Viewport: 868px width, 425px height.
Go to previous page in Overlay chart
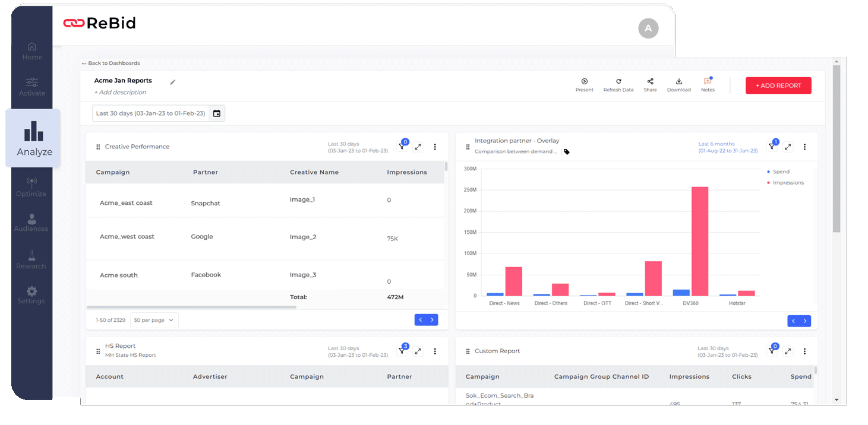pos(793,321)
